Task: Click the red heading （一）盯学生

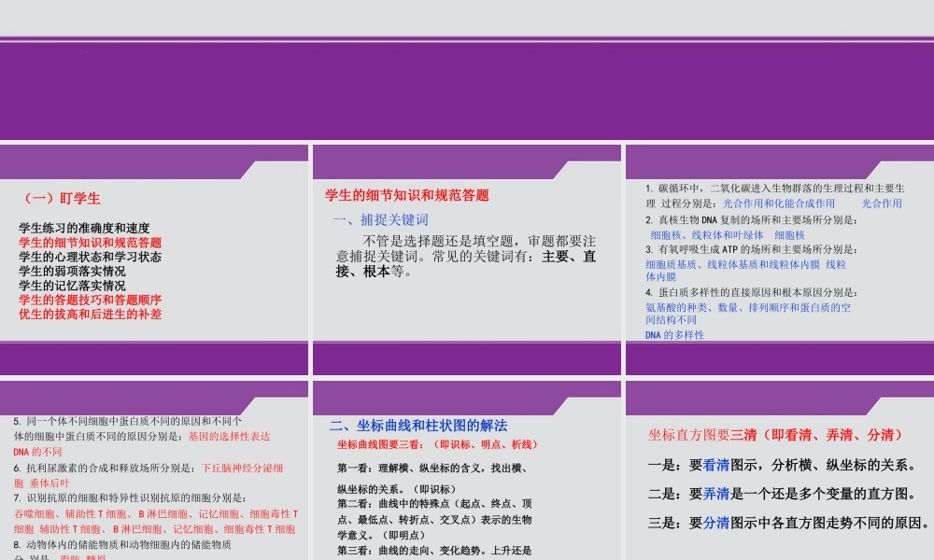Action: coord(60,198)
